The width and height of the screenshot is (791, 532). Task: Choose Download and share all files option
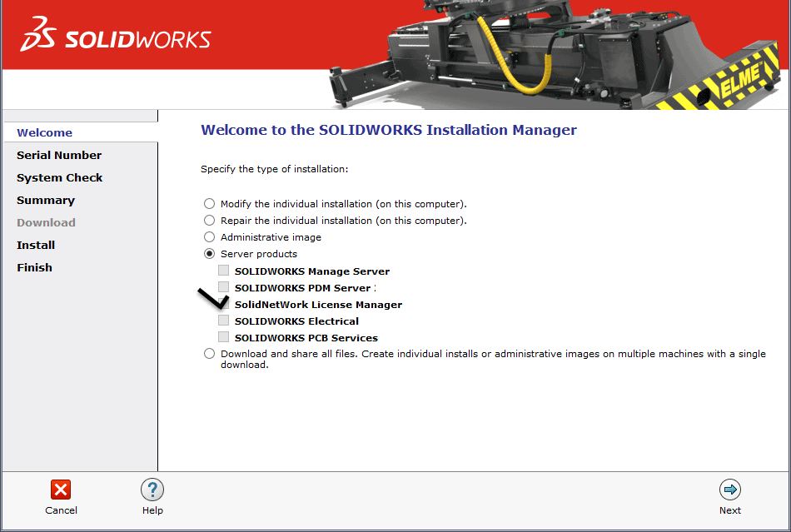[x=209, y=354]
